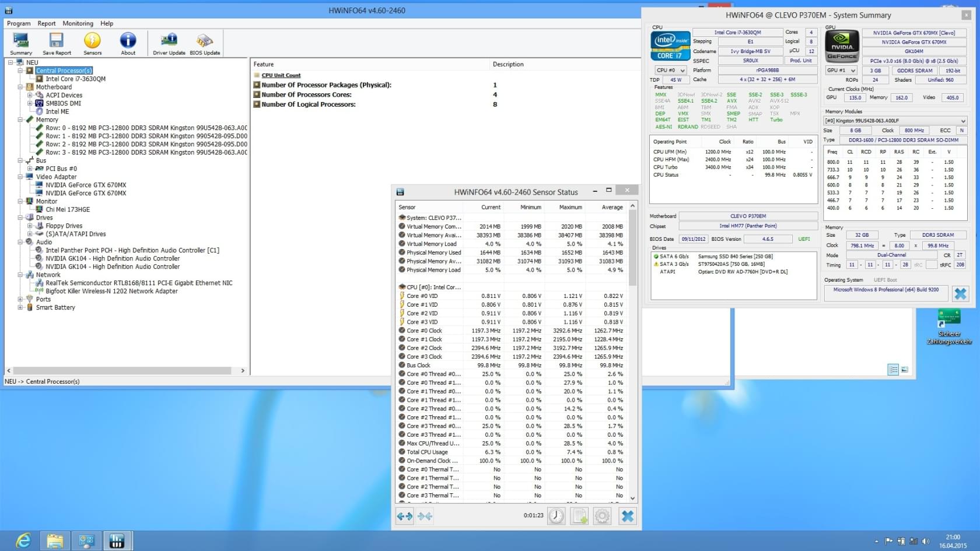The height and width of the screenshot is (551, 980).
Task: Click the Total CPU Usage sensor icon
Action: [x=402, y=452]
